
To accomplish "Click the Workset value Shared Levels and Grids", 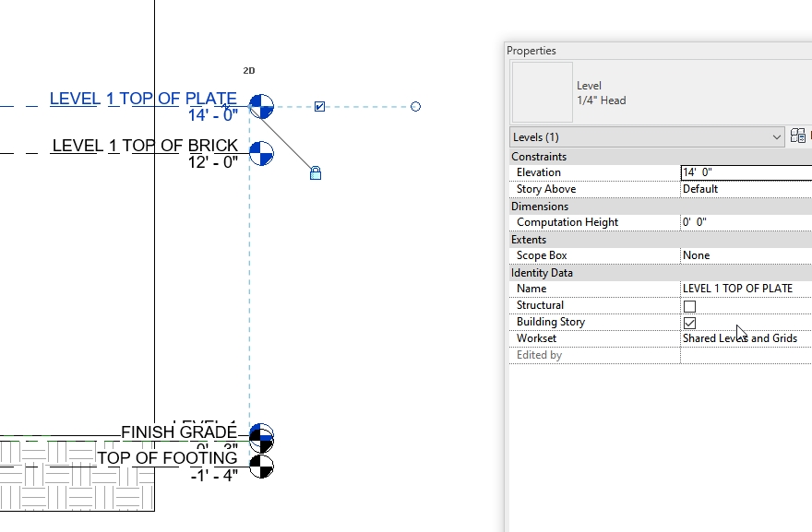I will pyautogui.click(x=746, y=338).
